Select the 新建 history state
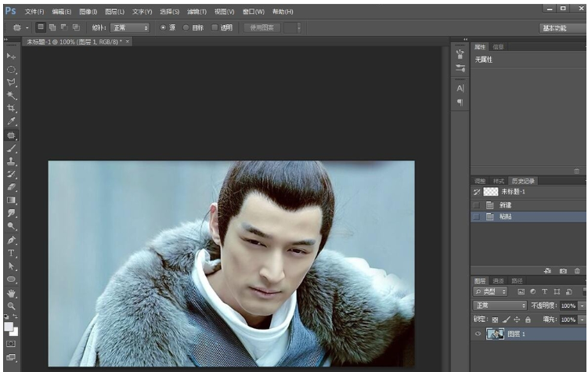The image size is (588, 372). click(505, 205)
